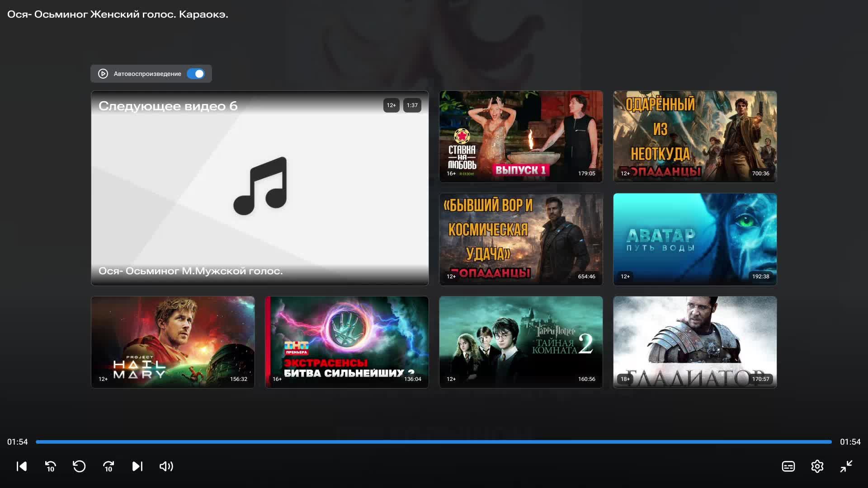Open the Project Hail Mary movie
This screenshot has height=488, width=868.
173,342
